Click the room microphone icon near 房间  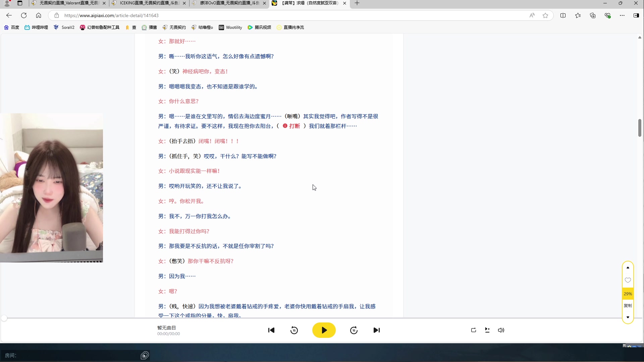[145, 355]
